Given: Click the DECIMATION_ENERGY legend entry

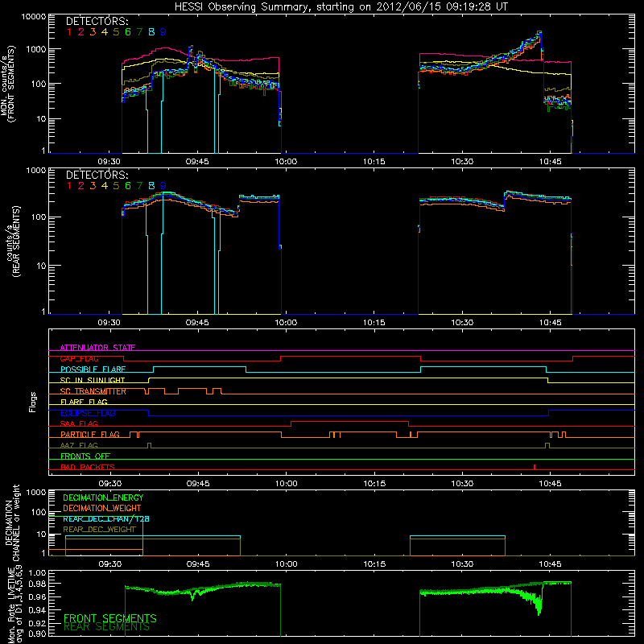Looking at the screenshot, I should tap(103, 497).
